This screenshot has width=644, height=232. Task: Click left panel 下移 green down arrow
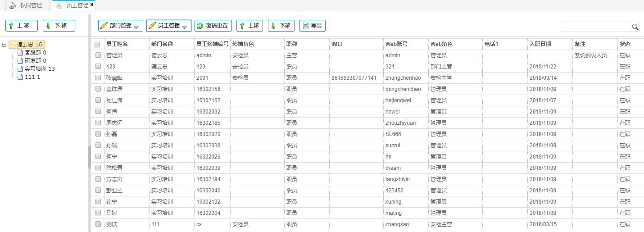click(x=49, y=26)
